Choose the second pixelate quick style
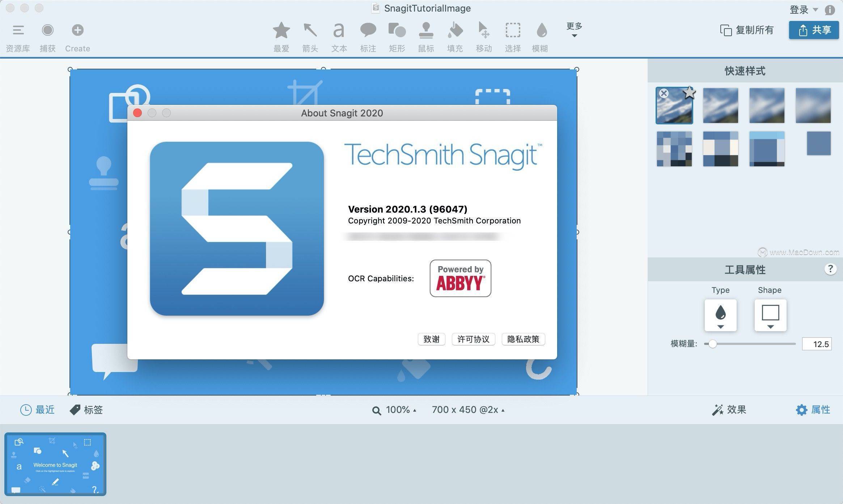843x504 pixels. pyautogui.click(x=720, y=149)
